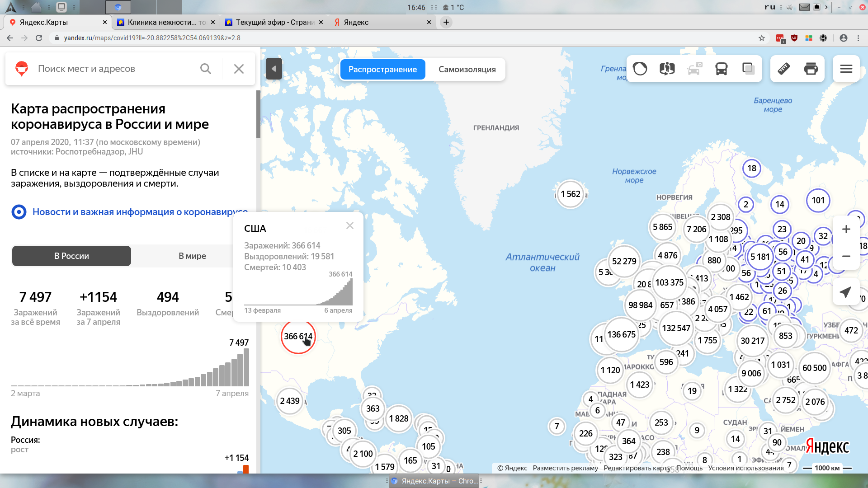The width and height of the screenshot is (868, 488).
Task: Open the hamburger main menu
Action: coord(846,69)
